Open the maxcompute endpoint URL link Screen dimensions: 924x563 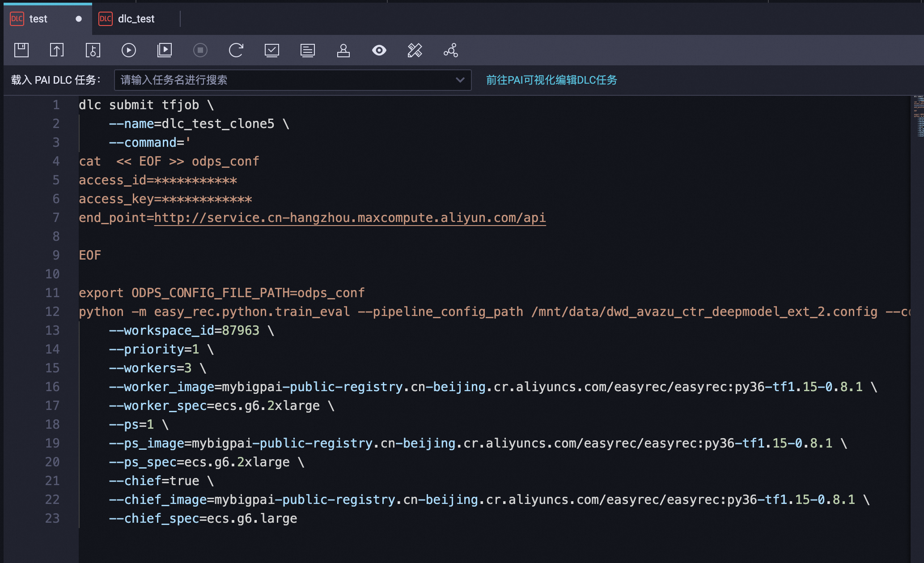350,218
